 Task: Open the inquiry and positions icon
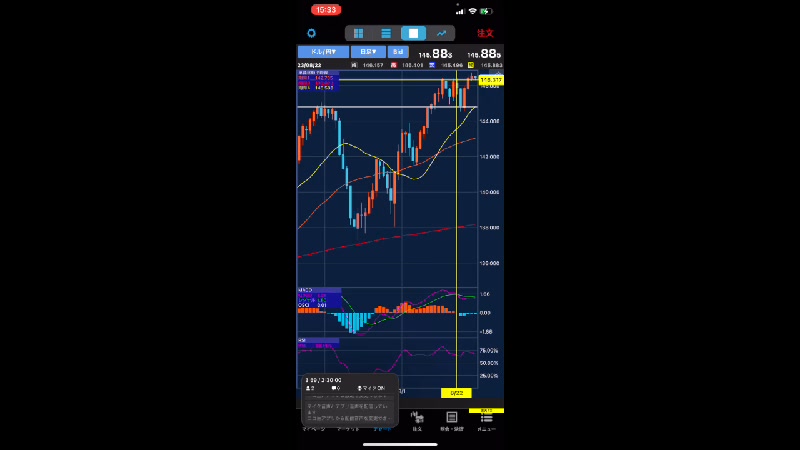(x=452, y=419)
